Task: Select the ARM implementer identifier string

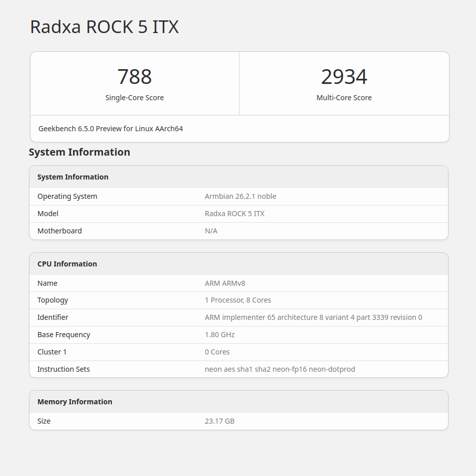Action: tap(313, 317)
